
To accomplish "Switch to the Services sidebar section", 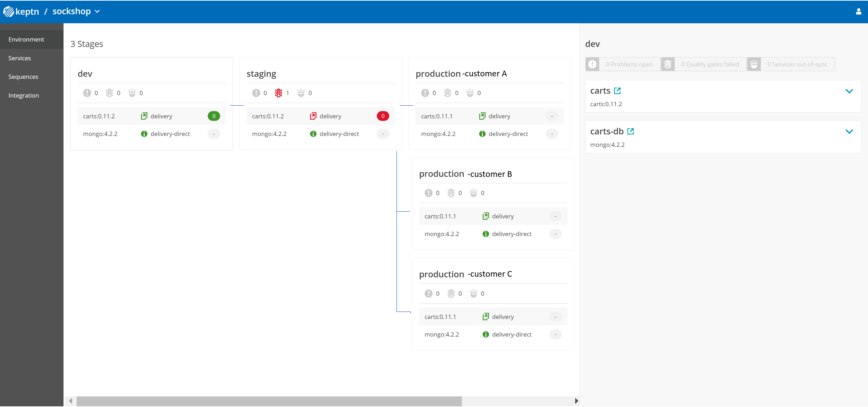I will pos(19,58).
